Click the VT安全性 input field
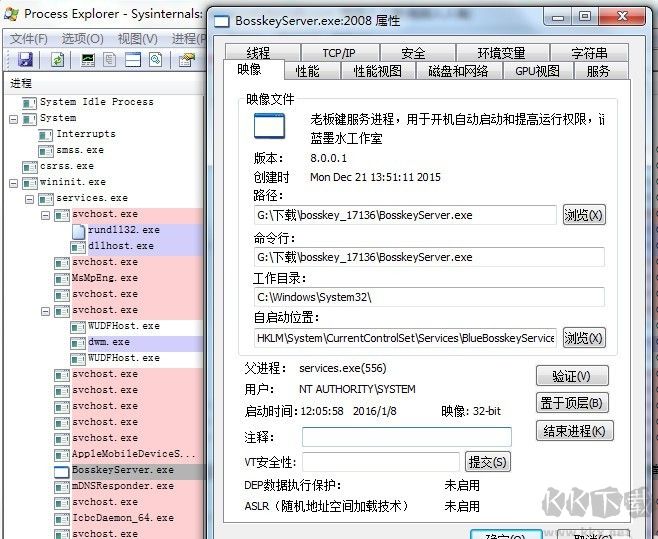Screen dimensions: 658x539 tap(381, 462)
